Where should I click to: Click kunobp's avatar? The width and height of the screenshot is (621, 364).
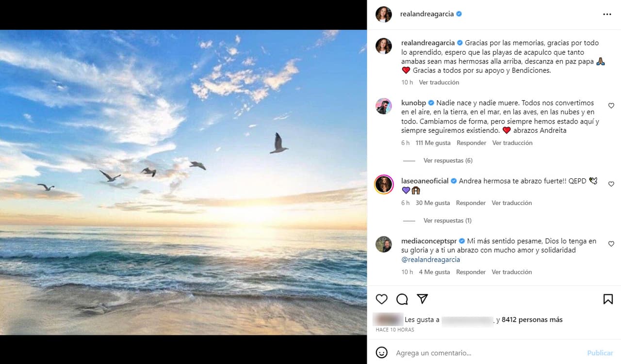tap(384, 106)
